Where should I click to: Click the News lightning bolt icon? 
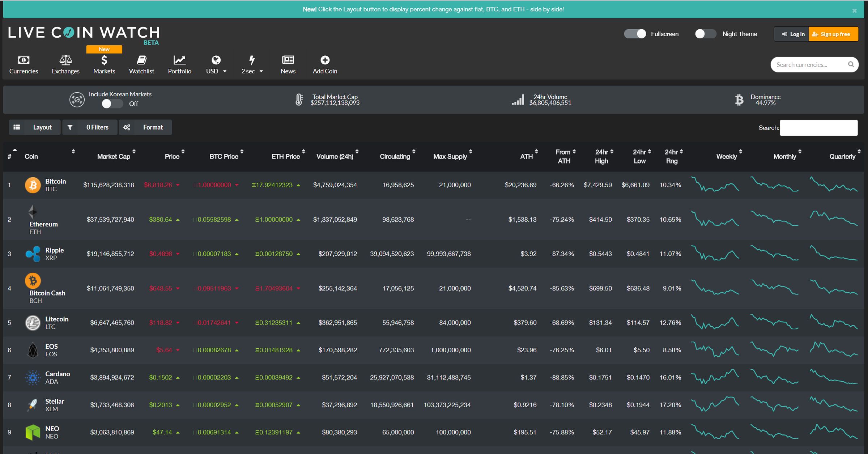pyautogui.click(x=287, y=59)
